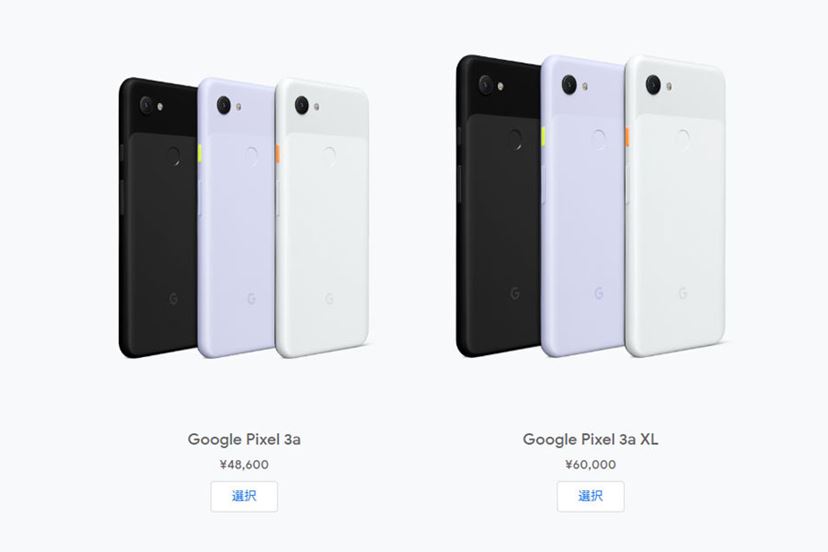Image resolution: width=828 pixels, height=552 pixels.
Task: Open the Google Pixel 3a XL product title
Action: pyautogui.click(x=590, y=439)
